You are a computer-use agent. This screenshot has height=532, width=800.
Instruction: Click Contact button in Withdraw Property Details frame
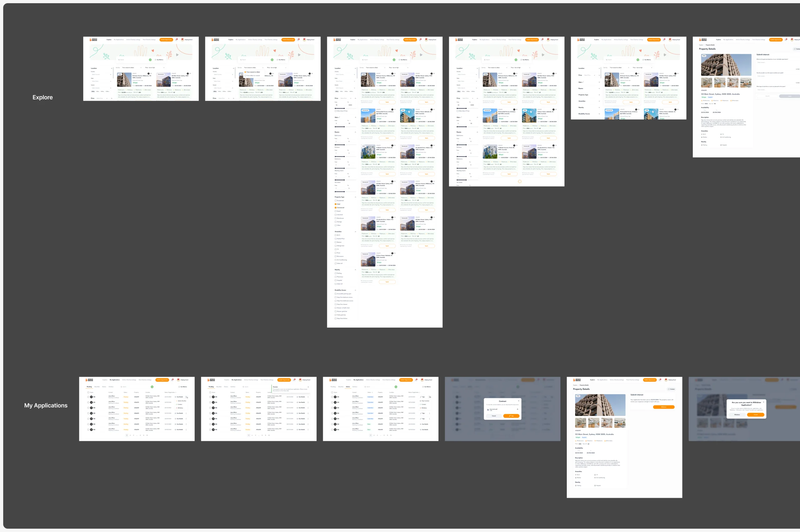point(672,389)
